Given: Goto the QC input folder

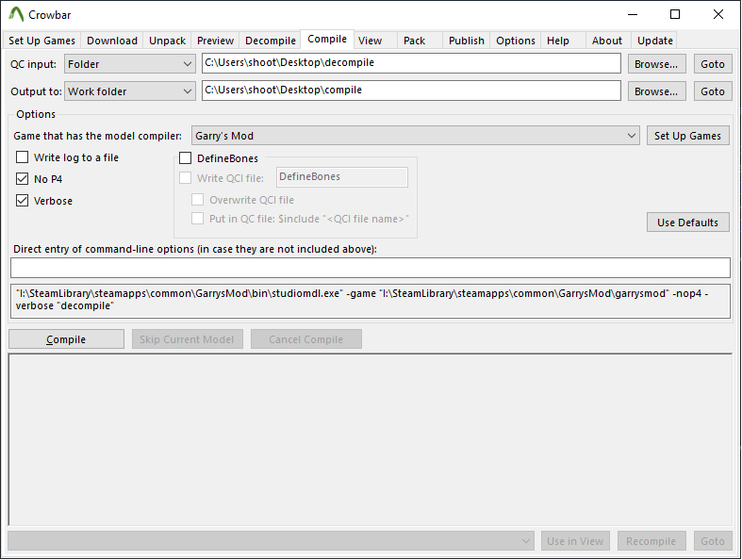Looking at the screenshot, I should tap(713, 64).
